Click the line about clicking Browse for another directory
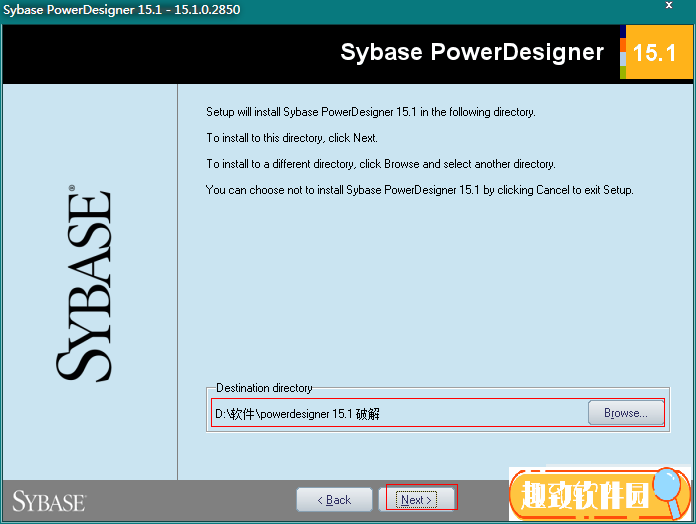Image resolution: width=696 pixels, height=524 pixels. coord(381,164)
